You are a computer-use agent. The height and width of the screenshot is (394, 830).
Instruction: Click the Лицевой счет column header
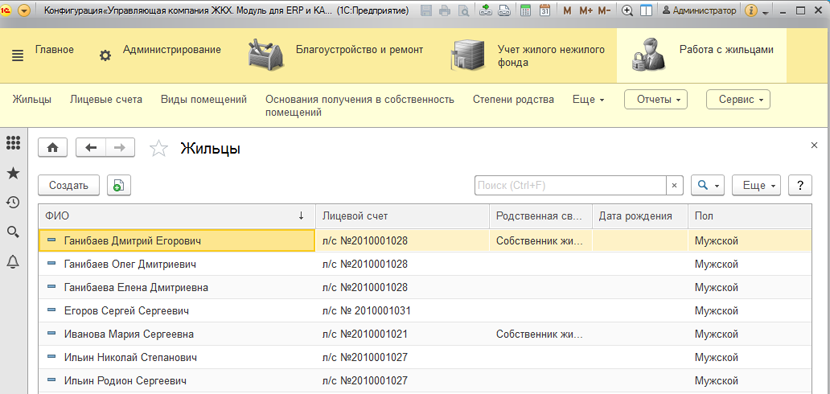coord(402,216)
